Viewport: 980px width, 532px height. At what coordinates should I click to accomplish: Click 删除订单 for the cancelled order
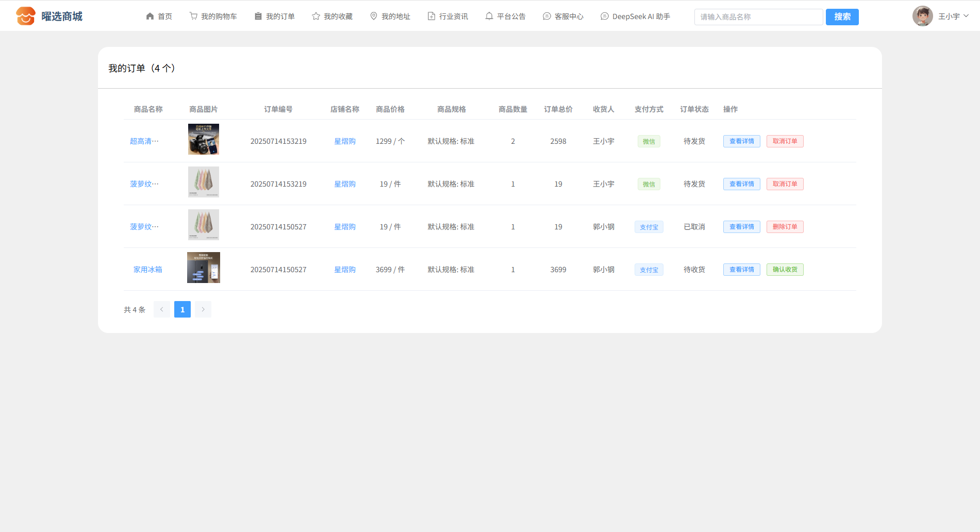[785, 227]
